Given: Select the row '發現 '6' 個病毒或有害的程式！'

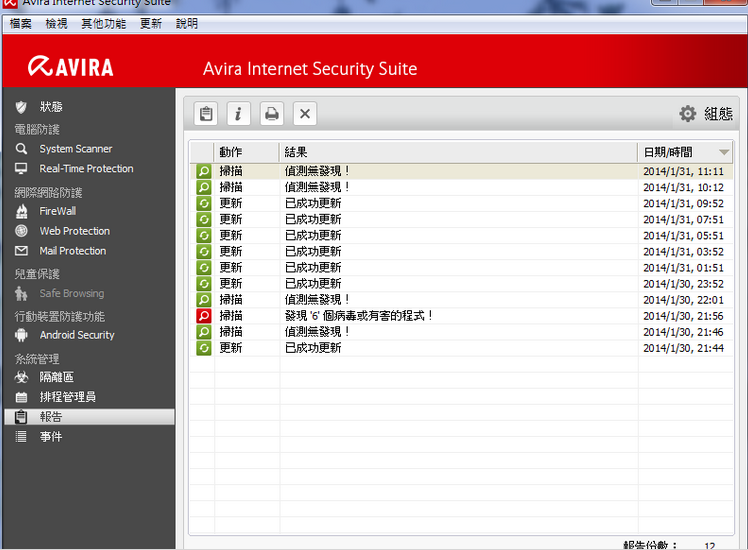Looking at the screenshot, I should pos(462,315).
